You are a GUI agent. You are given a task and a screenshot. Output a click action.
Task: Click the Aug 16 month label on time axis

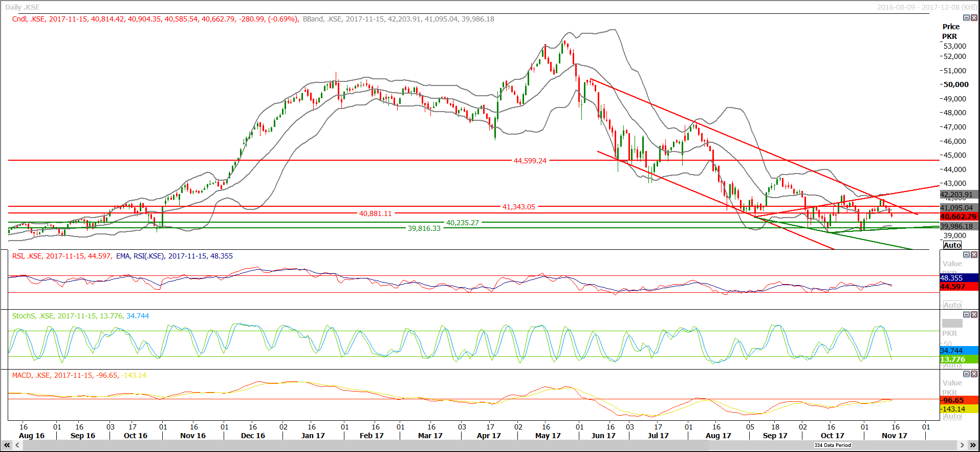click(32, 436)
